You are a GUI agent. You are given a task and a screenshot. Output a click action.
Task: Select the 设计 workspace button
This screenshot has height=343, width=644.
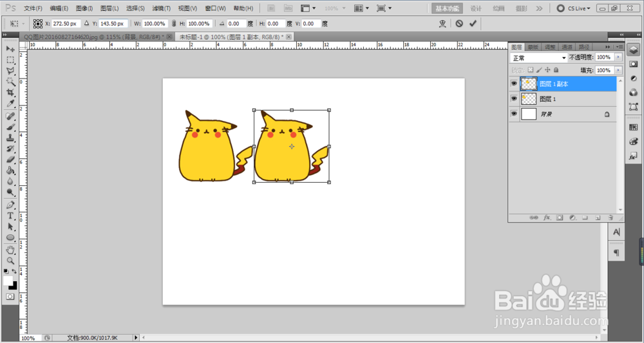[x=476, y=8]
